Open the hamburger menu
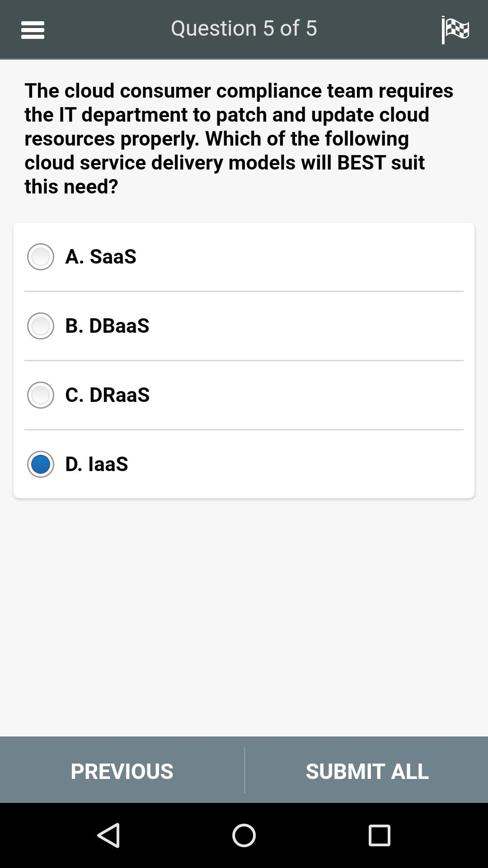The image size is (488, 868). [x=33, y=30]
